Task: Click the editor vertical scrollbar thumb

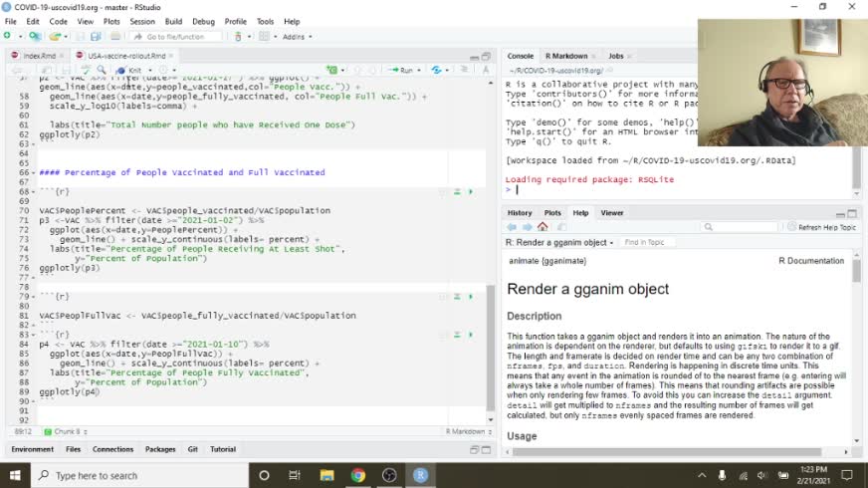Action: (x=491, y=348)
